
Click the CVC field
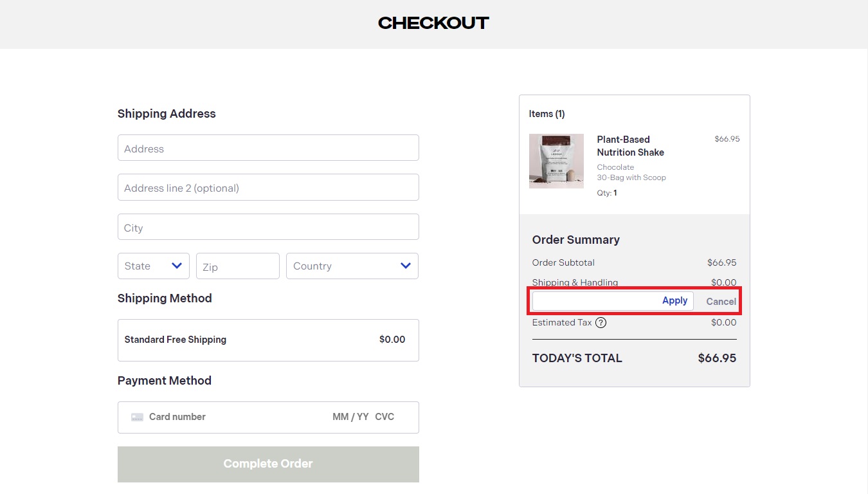(384, 417)
